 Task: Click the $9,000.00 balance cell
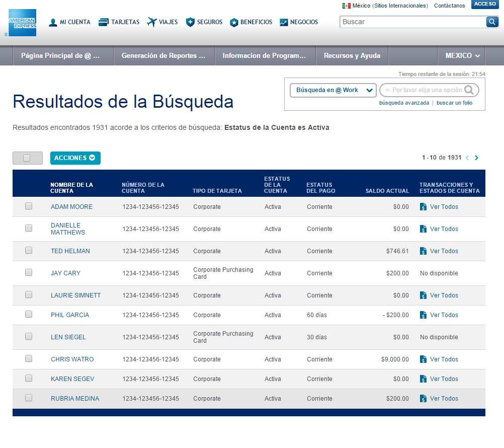(395, 359)
